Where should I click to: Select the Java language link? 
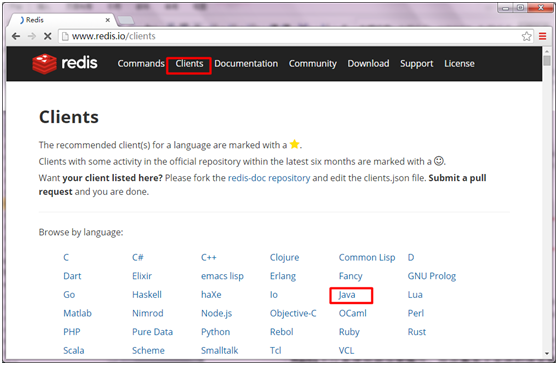point(347,295)
